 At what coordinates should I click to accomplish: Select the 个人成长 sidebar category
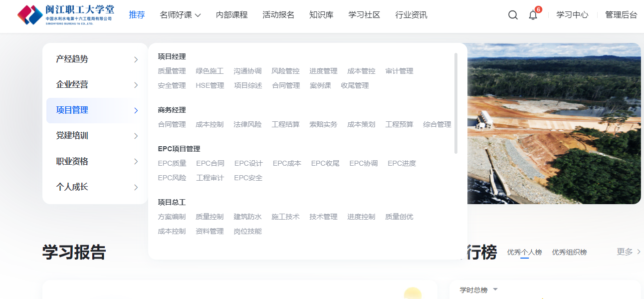point(72,187)
